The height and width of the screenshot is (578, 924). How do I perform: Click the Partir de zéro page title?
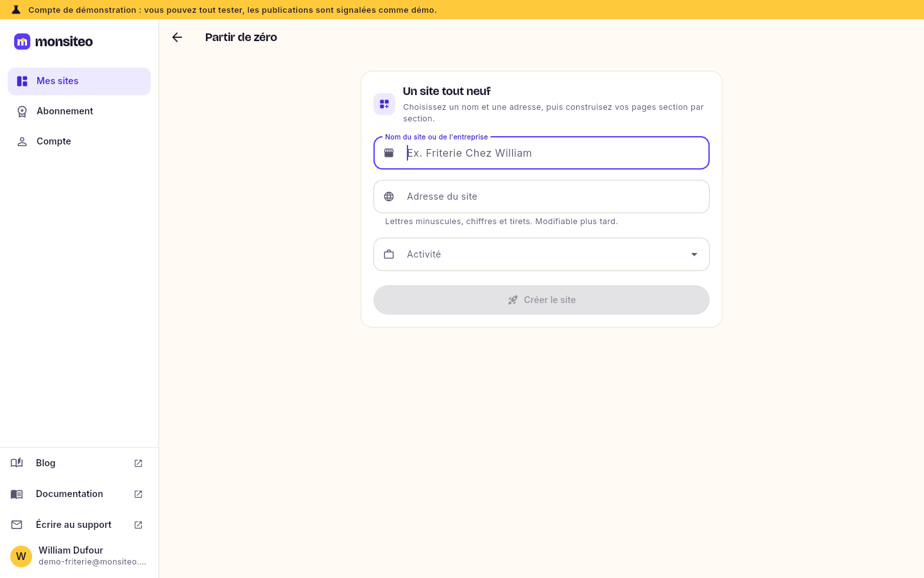tap(241, 37)
